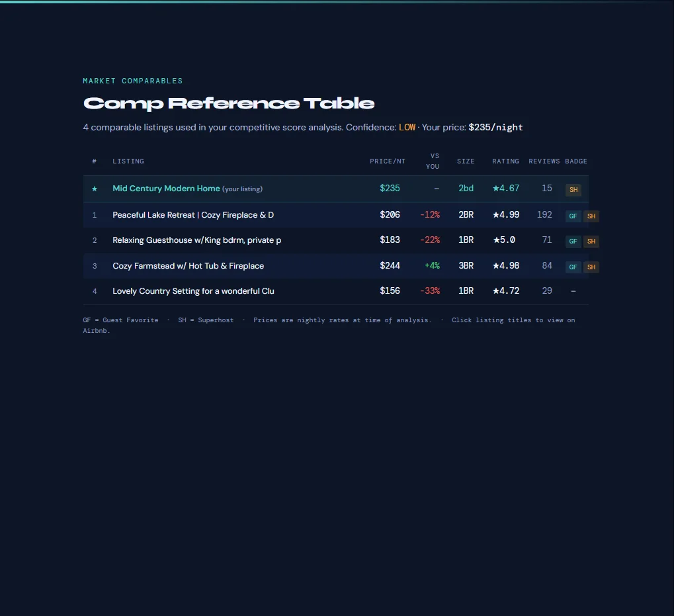
Task: Open the Mid Century Modern Home listing
Action: click(x=166, y=189)
